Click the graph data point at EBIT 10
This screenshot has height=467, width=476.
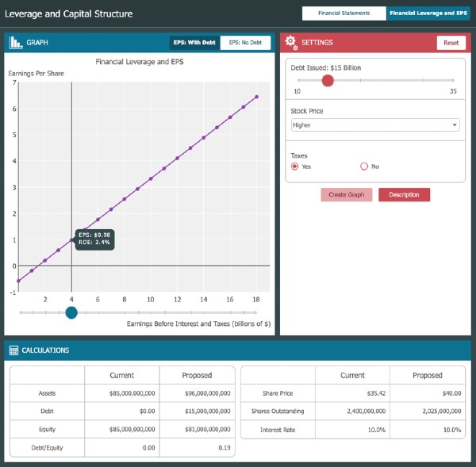(151, 178)
